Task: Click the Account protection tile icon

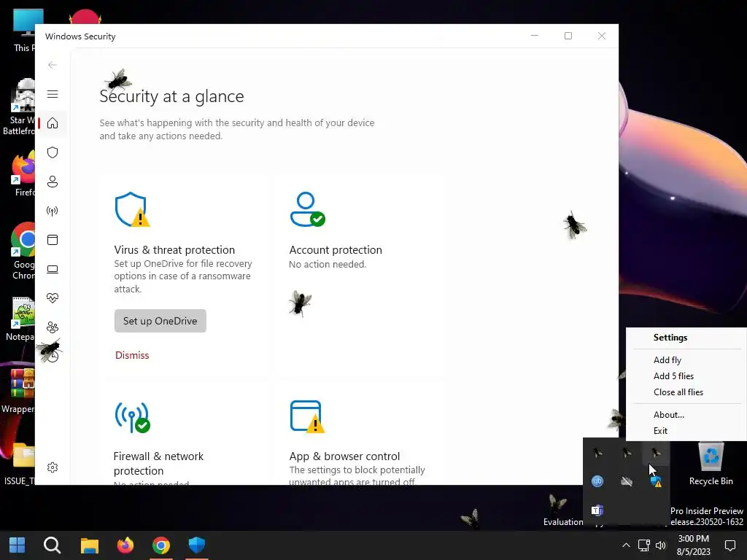Action: (x=307, y=209)
